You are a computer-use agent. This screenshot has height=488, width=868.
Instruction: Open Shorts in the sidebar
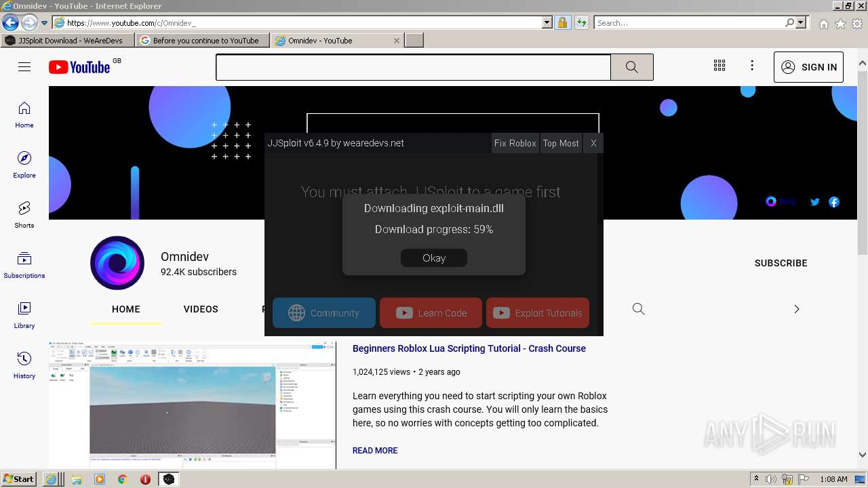point(24,215)
